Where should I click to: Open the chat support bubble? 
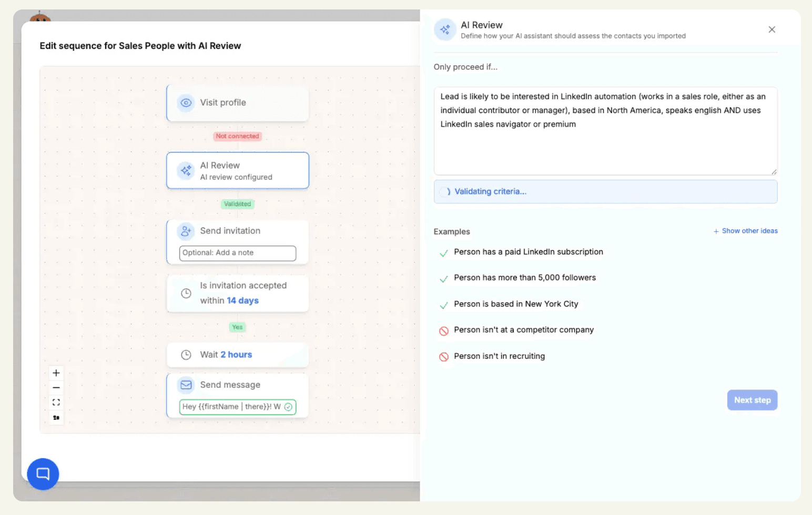(x=43, y=474)
